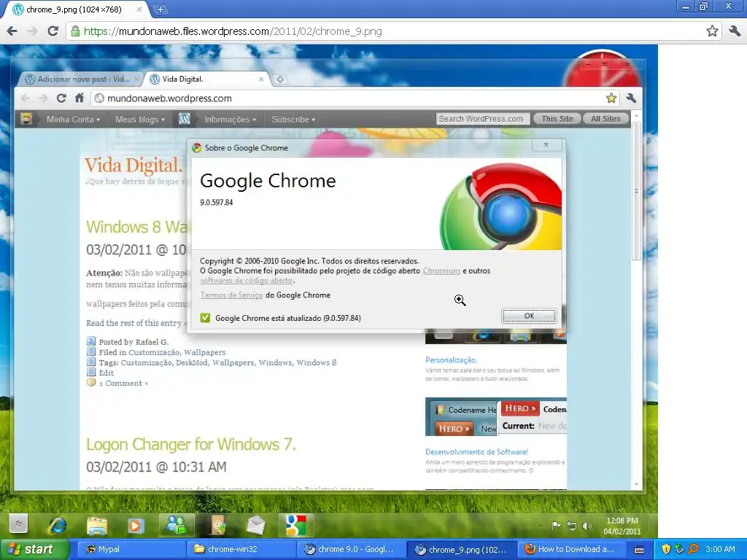
Task: Bookmark this page with the outer star icon
Action: [x=712, y=31]
